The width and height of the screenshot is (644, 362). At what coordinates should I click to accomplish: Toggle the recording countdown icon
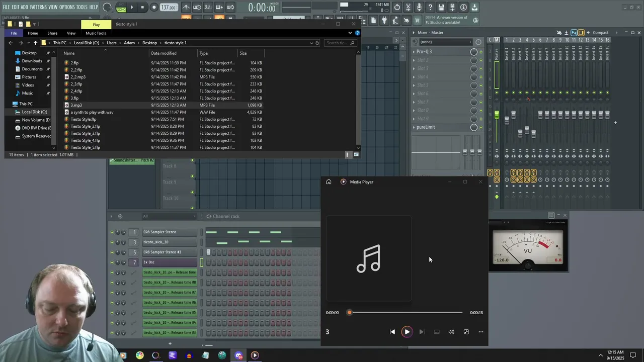tap(208, 7)
